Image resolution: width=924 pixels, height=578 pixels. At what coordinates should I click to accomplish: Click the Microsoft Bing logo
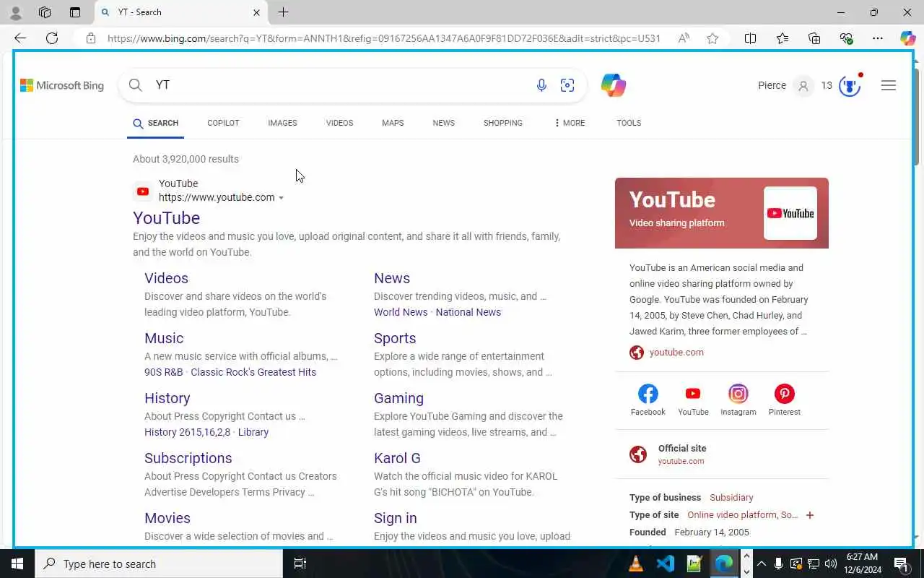pyautogui.click(x=62, y=85)
